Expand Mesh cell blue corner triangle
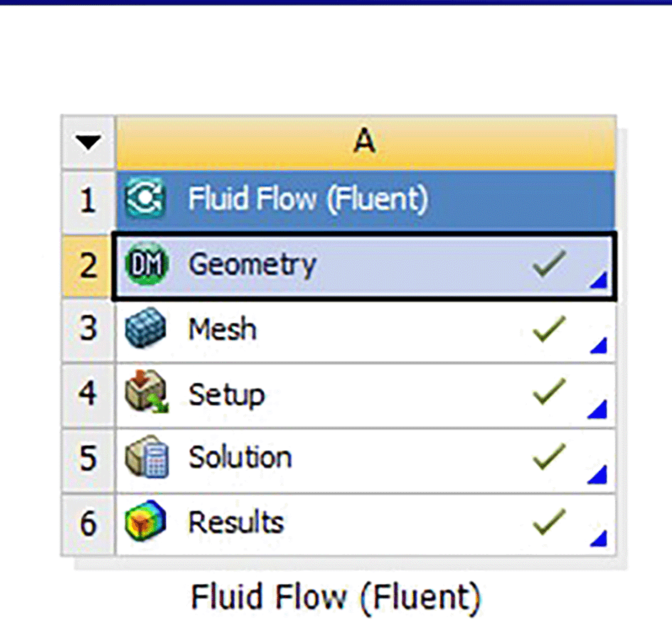672x623 pixels. (599, 346)
